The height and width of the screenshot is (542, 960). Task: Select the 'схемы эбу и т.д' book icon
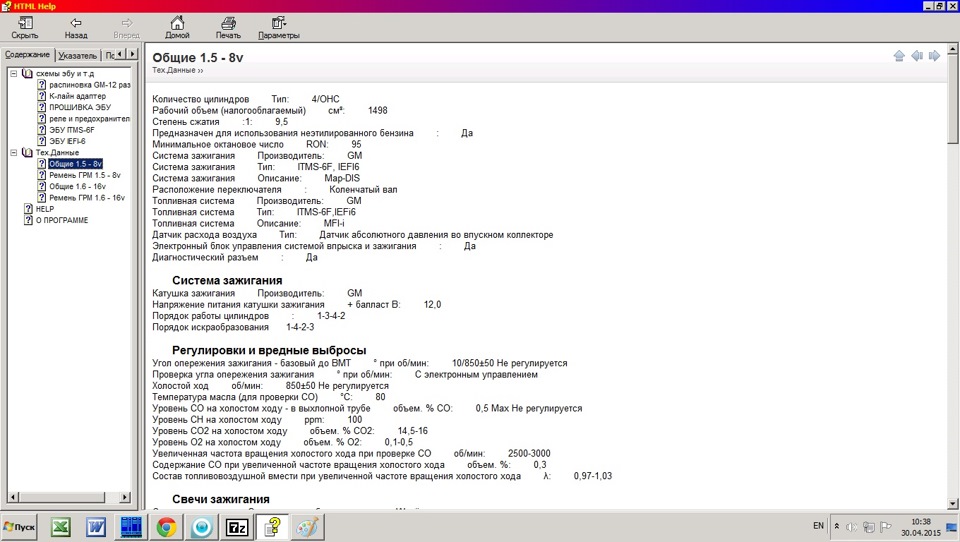click(27, 73)
